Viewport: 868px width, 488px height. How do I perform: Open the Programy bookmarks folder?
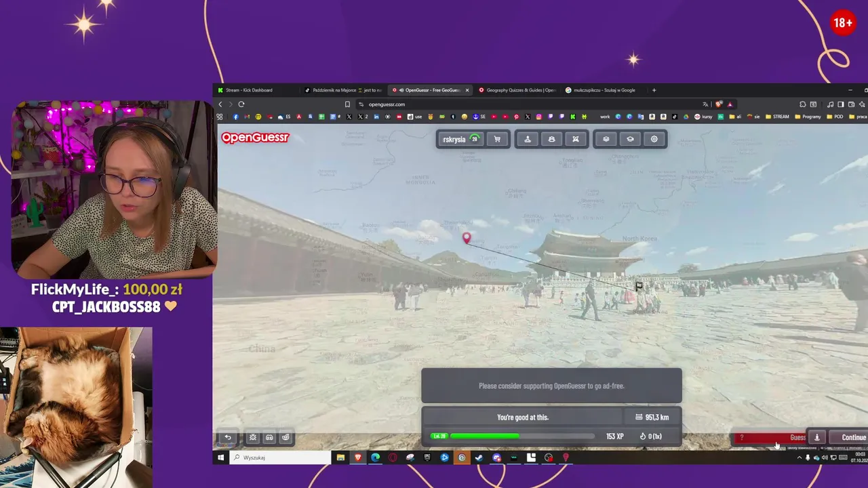point(807,117)
